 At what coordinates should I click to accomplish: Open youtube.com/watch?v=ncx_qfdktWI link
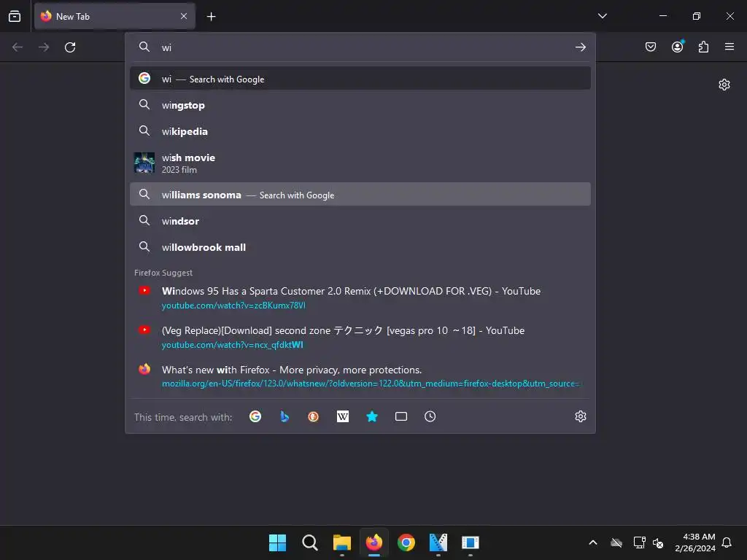[233, 345]
